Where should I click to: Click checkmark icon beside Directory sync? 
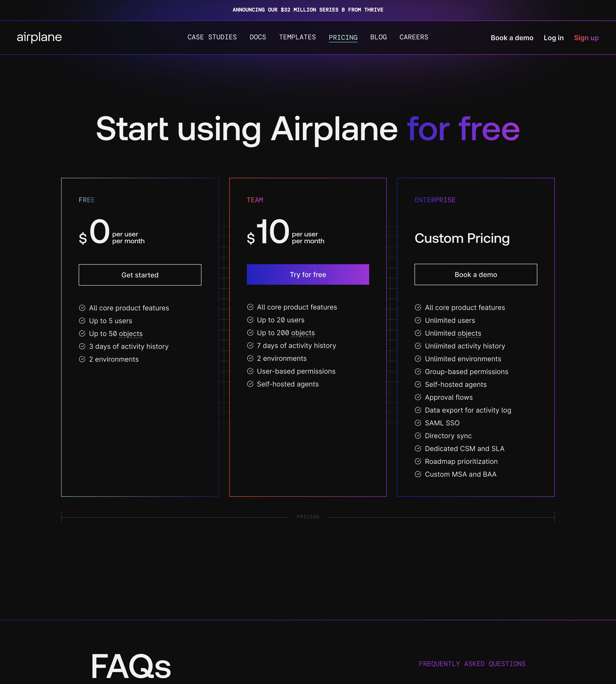point(418,436)
